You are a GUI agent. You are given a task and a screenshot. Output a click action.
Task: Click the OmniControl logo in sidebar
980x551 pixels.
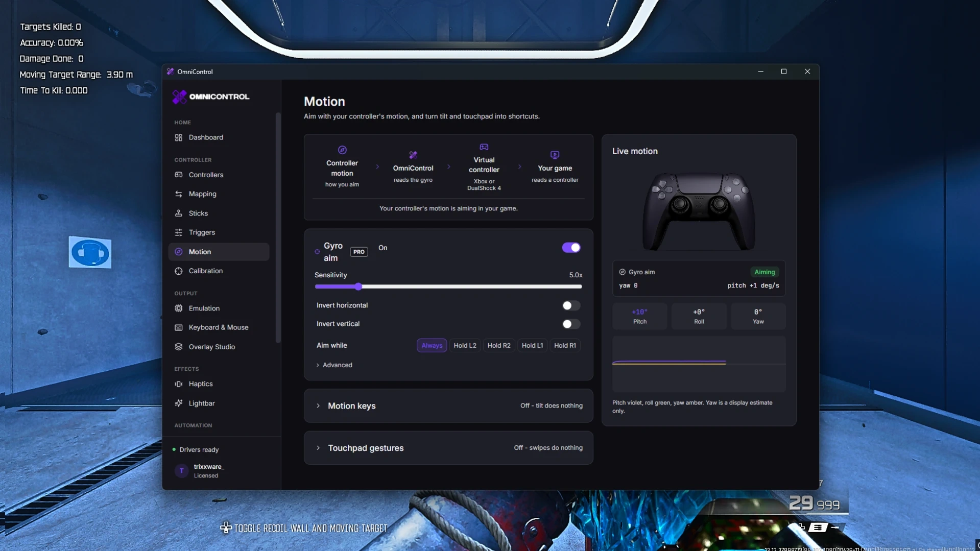[x=210, y=97]
